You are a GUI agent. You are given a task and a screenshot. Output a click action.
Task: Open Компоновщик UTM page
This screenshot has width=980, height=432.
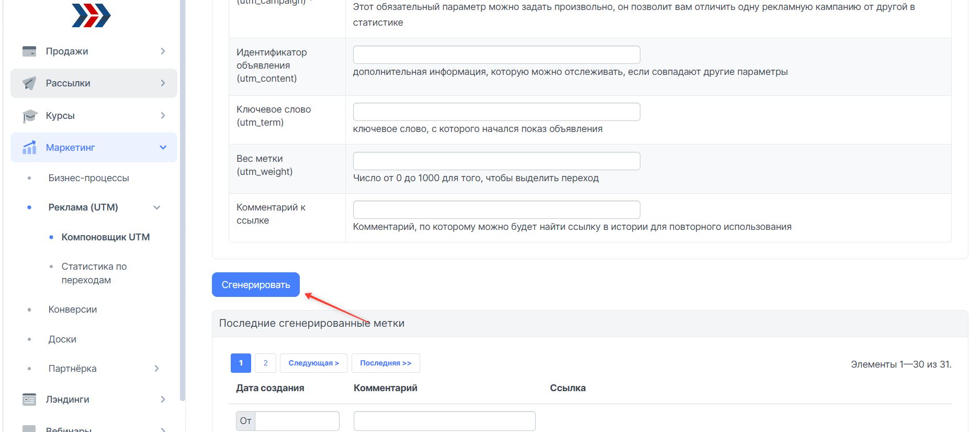(106, 237)
